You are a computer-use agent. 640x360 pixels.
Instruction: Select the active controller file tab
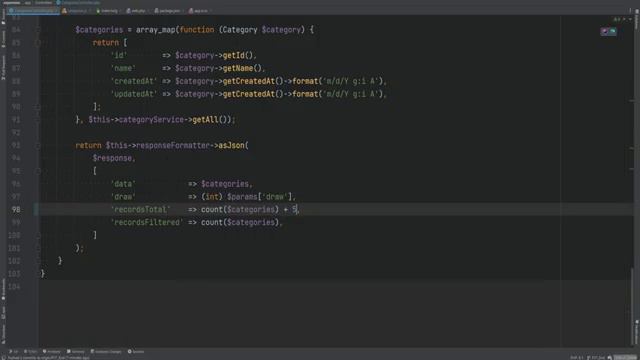pos(34,11)
